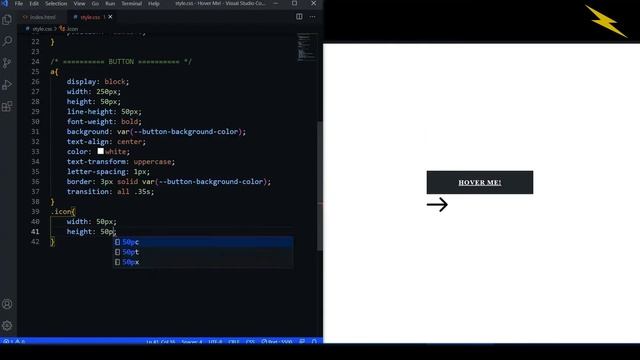Close the style.css tab
640x360 pixels.
pyautogui.click(x=110, y=17)
